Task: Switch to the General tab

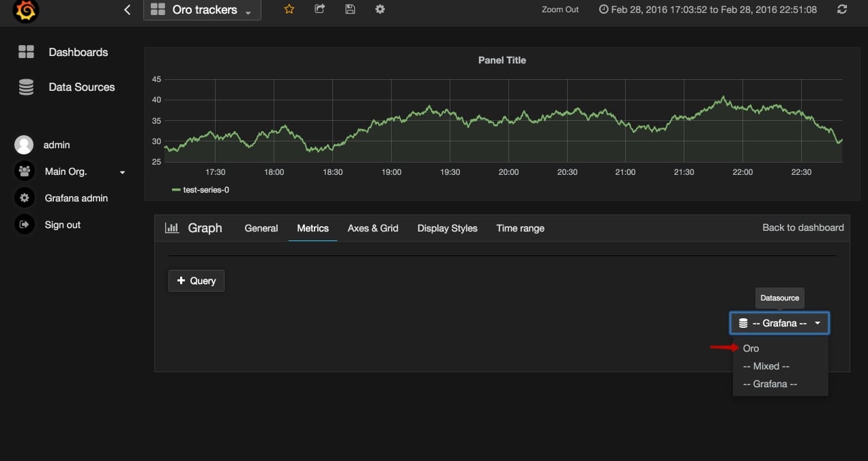Action: 261,228
